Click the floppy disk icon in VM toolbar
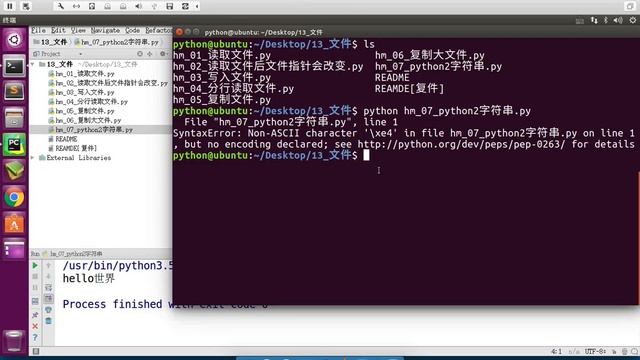 (170, 6)
